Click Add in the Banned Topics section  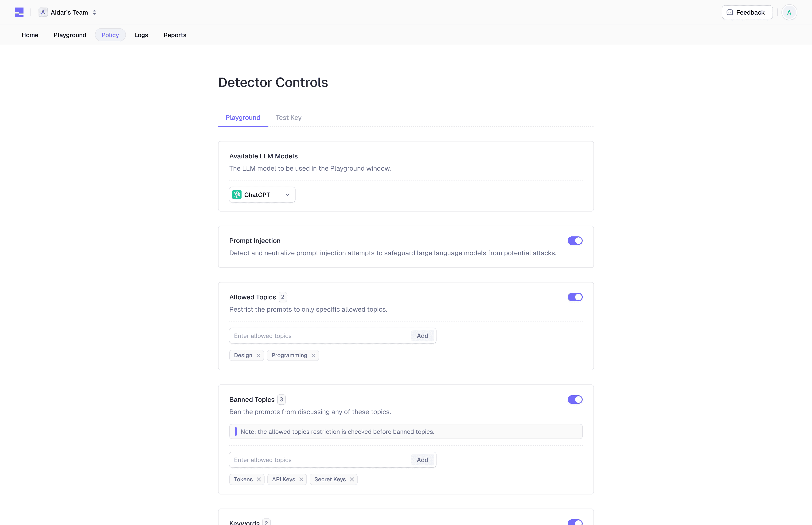pyautogui.click(x=422, y=459)
